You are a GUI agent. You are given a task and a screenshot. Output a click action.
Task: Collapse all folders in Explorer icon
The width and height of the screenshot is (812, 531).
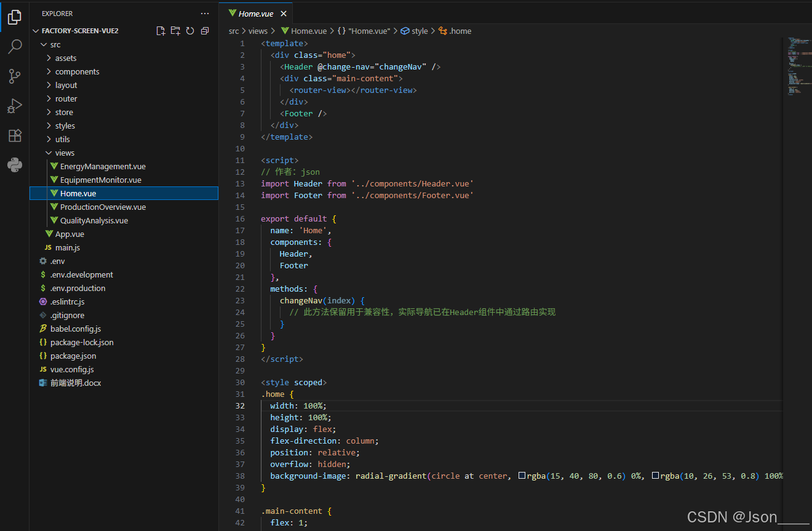pyautogui.click(x=205, y=31)
